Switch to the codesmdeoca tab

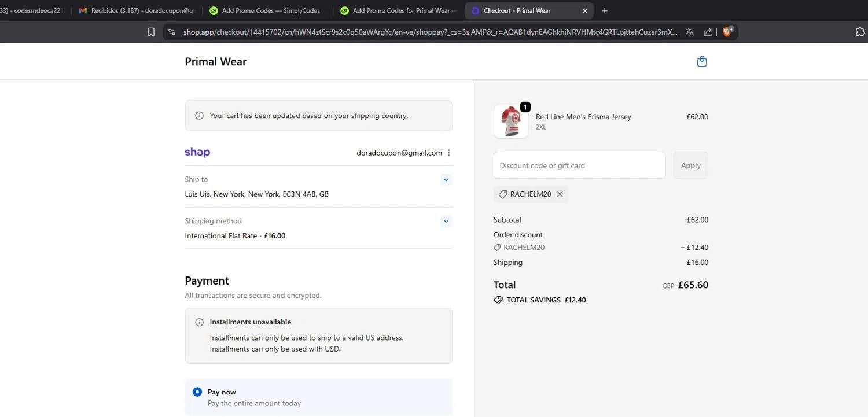pos(34,10)
